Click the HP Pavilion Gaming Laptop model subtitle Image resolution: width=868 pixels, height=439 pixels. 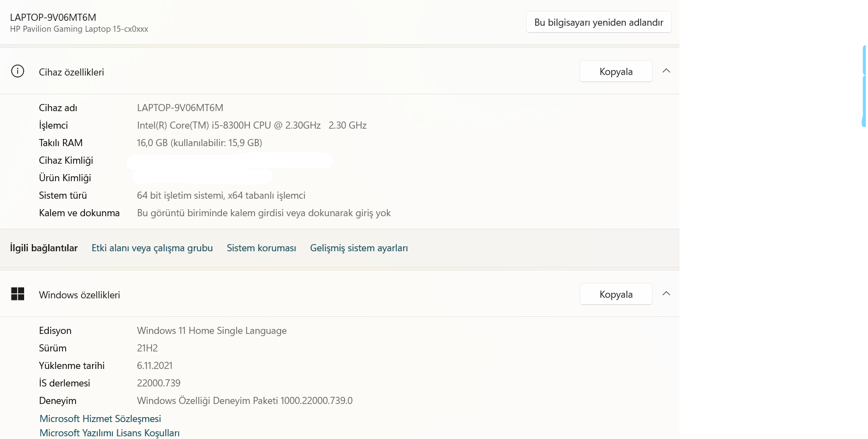(79, 29)
